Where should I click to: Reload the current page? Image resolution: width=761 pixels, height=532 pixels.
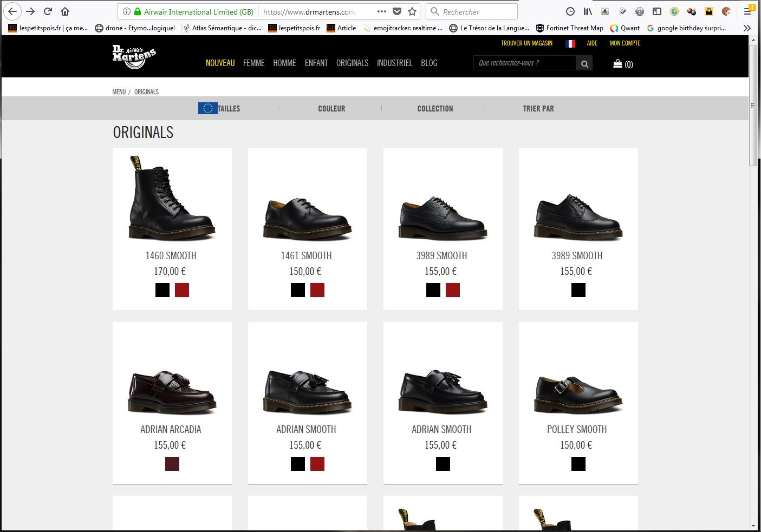click(x=48, y=11)
